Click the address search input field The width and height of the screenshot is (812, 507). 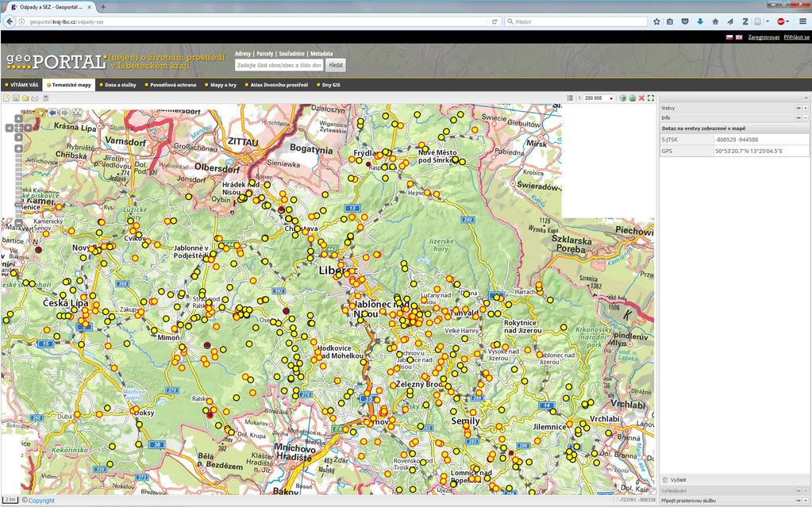[x=279, y=65]
